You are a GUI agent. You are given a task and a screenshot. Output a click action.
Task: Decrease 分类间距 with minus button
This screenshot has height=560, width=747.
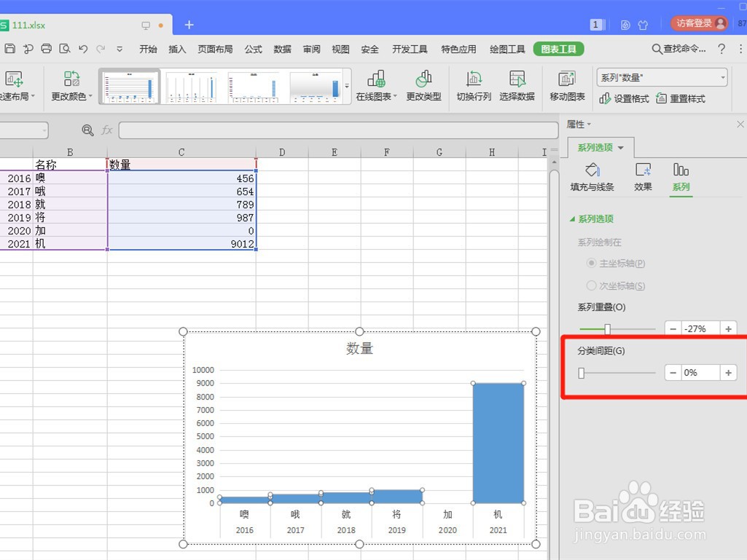pos(673,373)
